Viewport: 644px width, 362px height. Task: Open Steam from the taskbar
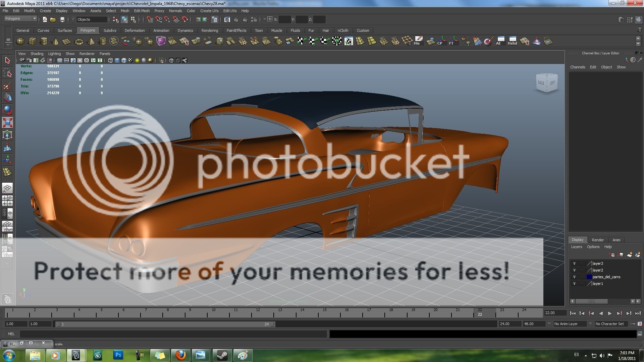click(x=222, y=355)
